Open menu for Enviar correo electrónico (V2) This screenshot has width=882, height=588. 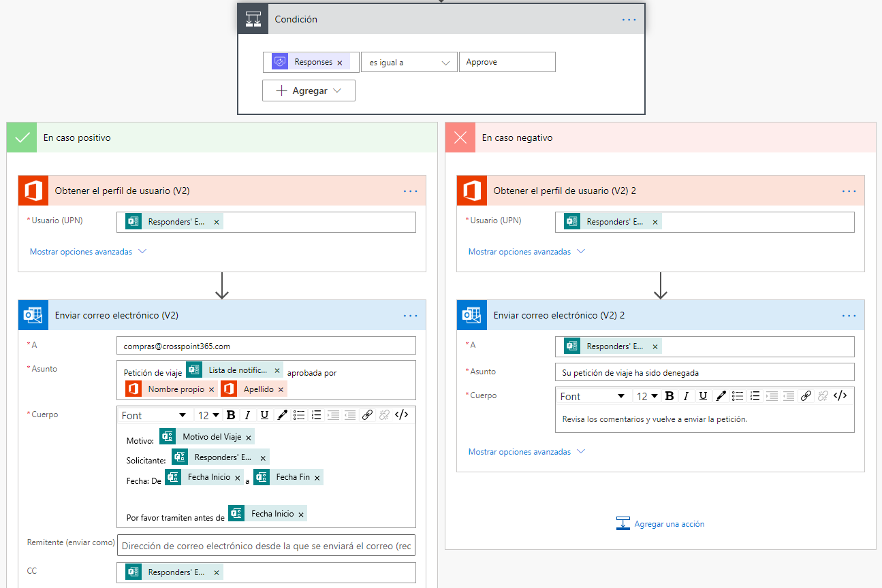410,316
